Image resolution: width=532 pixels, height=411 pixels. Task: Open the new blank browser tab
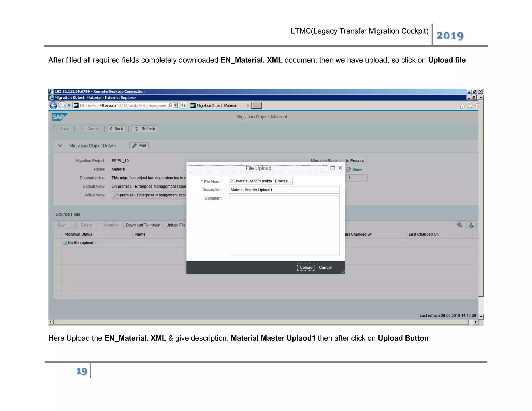point(257,105)
